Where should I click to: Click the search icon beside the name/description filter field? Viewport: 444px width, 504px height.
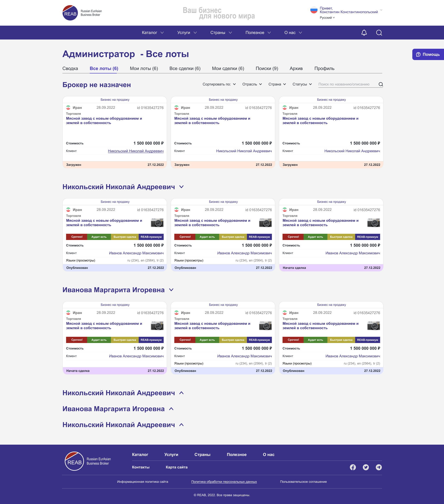point(381,84)
